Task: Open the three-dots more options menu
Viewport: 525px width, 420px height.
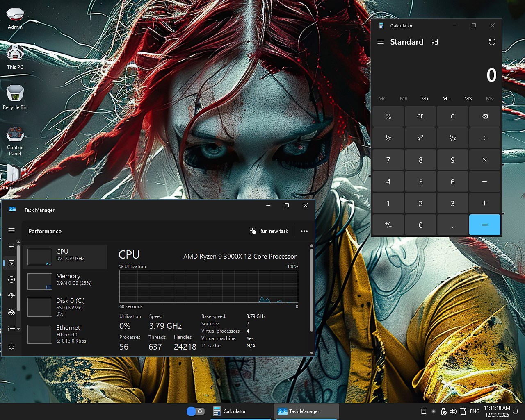Action: point(304,231)
